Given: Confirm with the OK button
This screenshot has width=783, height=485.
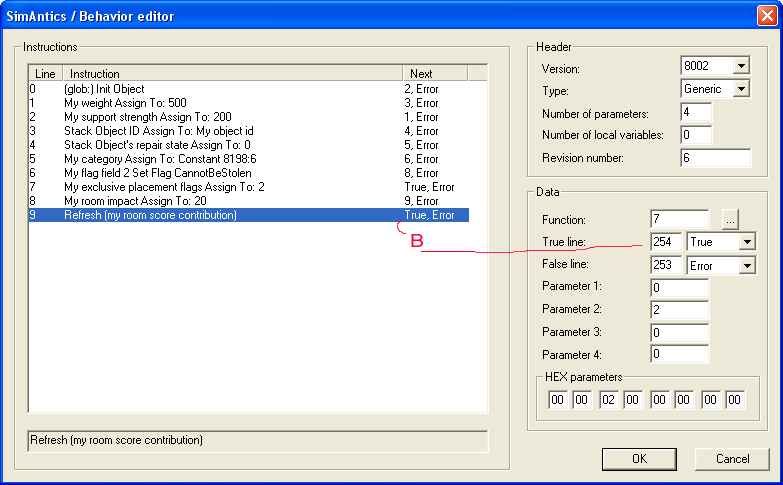Looking at the screenshot, I should point(639,459).
